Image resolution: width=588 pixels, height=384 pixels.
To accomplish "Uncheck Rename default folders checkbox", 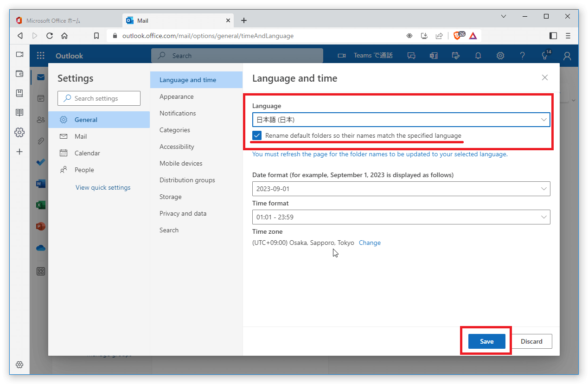I will click(257, 135).
